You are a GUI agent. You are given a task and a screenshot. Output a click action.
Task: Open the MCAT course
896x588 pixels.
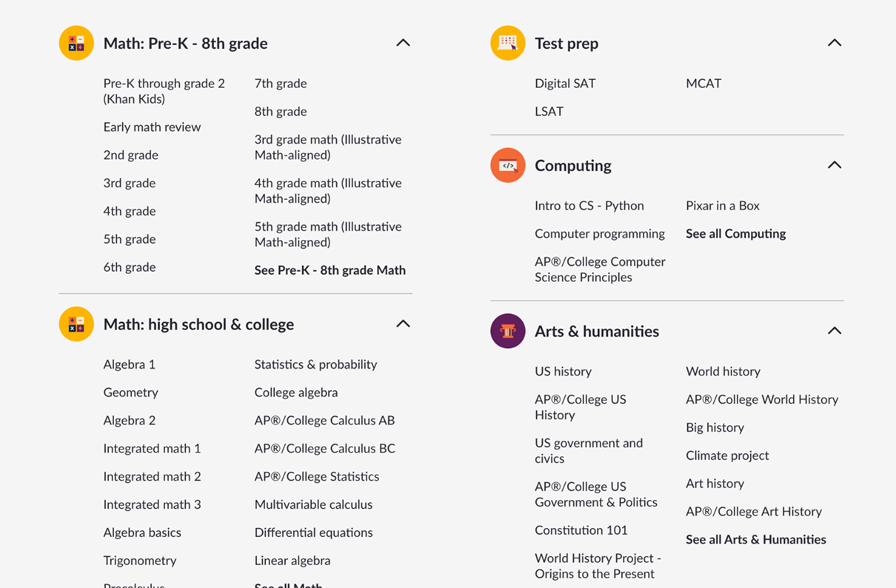[703, 83]
